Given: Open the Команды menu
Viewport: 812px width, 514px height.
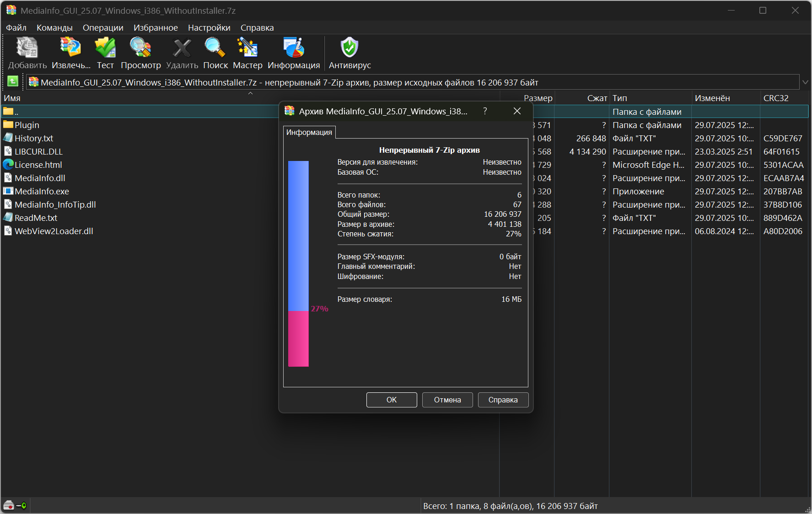Looking at the screenshot, I should pyautogui.click(x=54, y=27).
